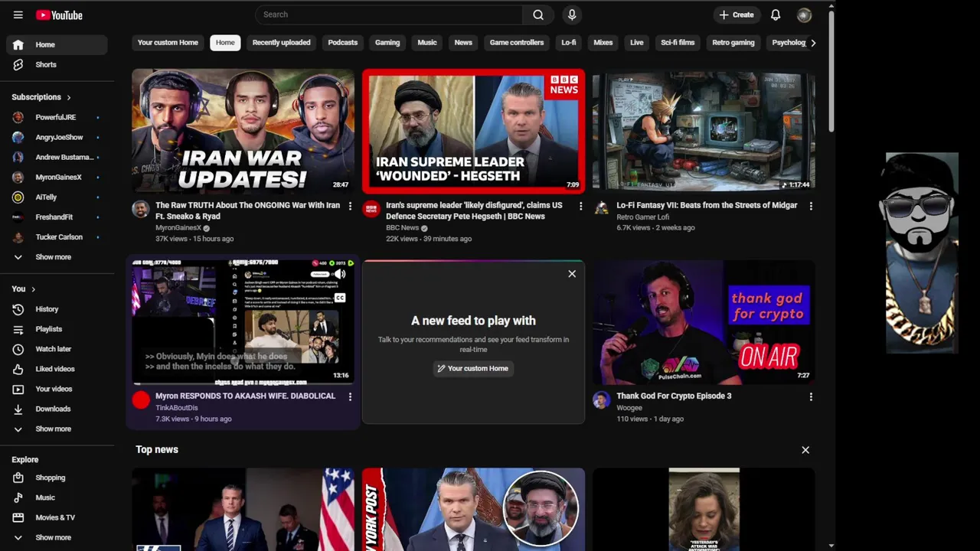Viewport: 980px width, 551px height.
Task: Open the account avatar menu
Action: coord(804,15)
